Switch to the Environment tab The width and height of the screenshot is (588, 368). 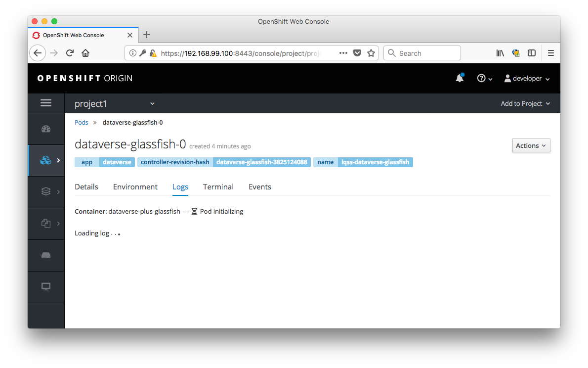(x=135, y=187)
